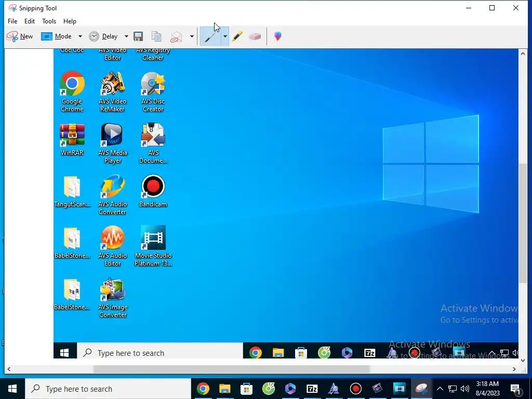This screenshot has width=532, height=399.
Task: Open Google Chrome from the bottom taskbar
Action: pyautogui.click(x=203, y=389)
